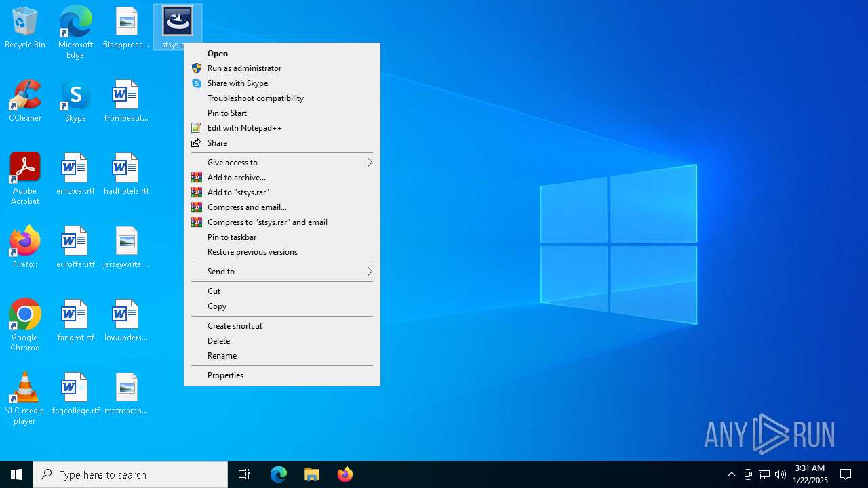868x488 pixels.
Task: Choose Add to "stsys.rar"
Action: tap(282, 192)
